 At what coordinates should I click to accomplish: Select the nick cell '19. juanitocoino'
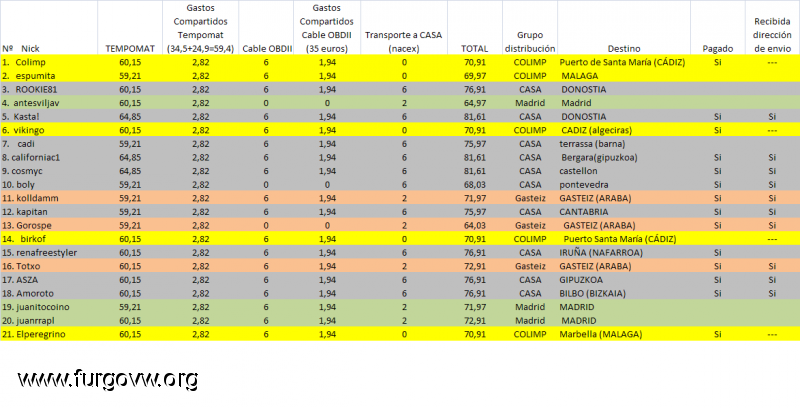click(x=36, y=307)
